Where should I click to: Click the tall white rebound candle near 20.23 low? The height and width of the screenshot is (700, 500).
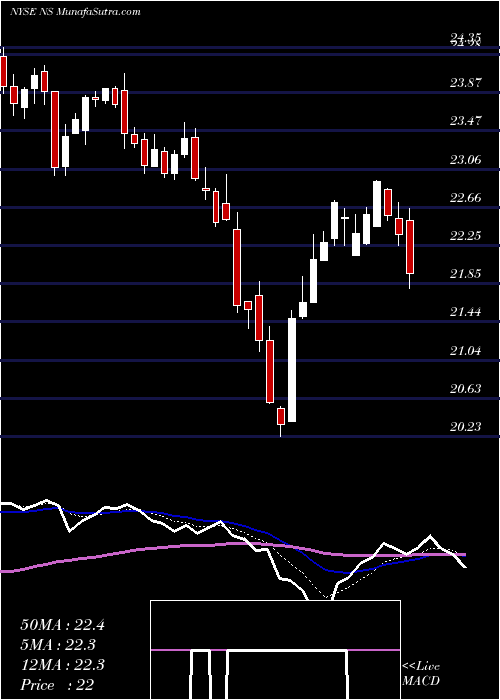coord(292,366)
